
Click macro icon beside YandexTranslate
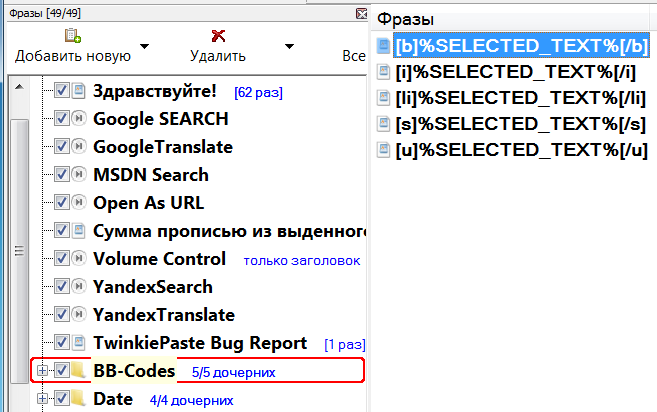[x=78, y=314]
